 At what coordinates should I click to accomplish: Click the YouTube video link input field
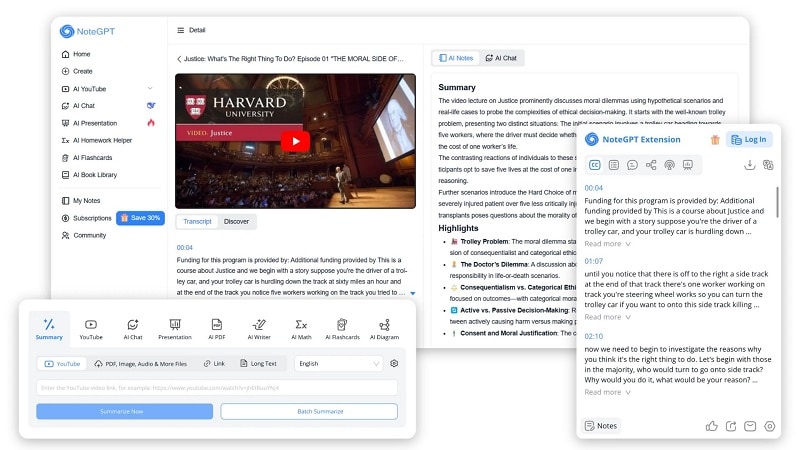click(x=217, y=388)
